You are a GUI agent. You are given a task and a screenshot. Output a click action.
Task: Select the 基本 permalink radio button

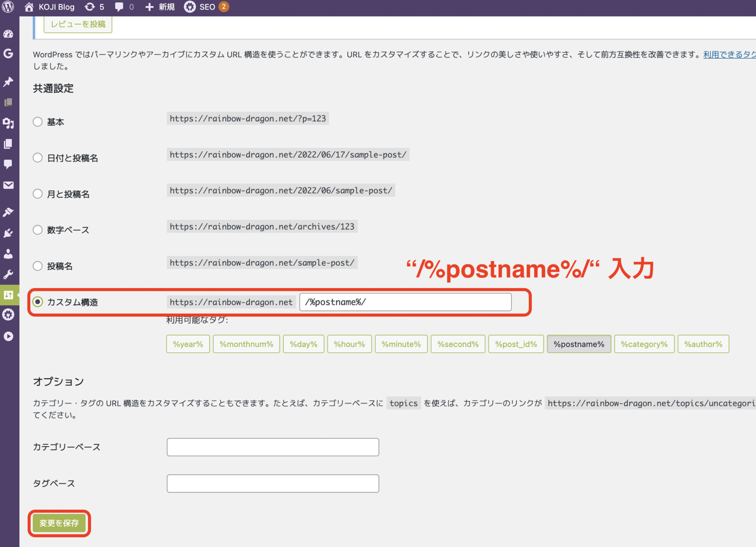pos(37,122)
